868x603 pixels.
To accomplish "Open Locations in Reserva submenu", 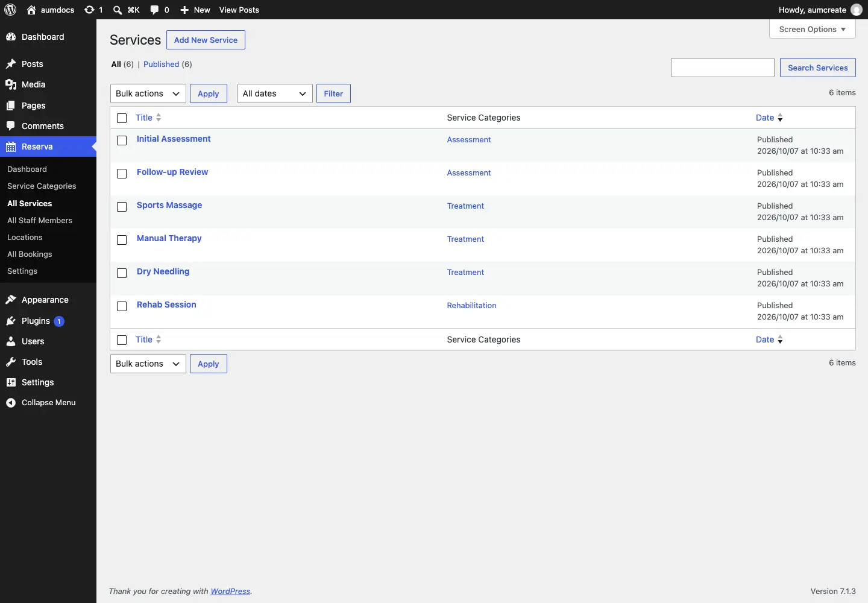I will pyautogui.click(x=25, y=238).
